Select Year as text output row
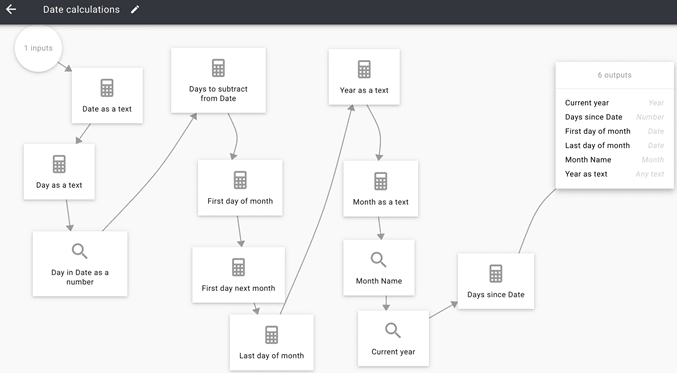Image resolution: width=677 pixels, height=373 pixels. pos(614,174)
